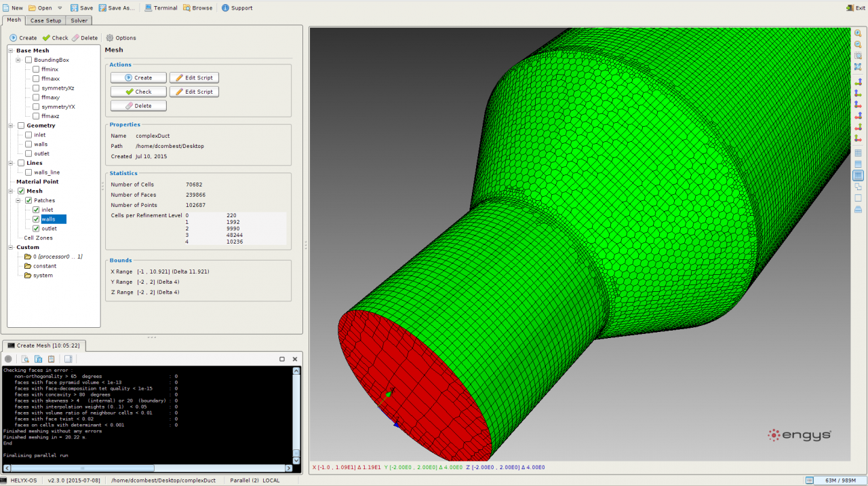The image size is (868, 486).
Task: Click the Edit Script button next to Check
Action: coord(194,91)
